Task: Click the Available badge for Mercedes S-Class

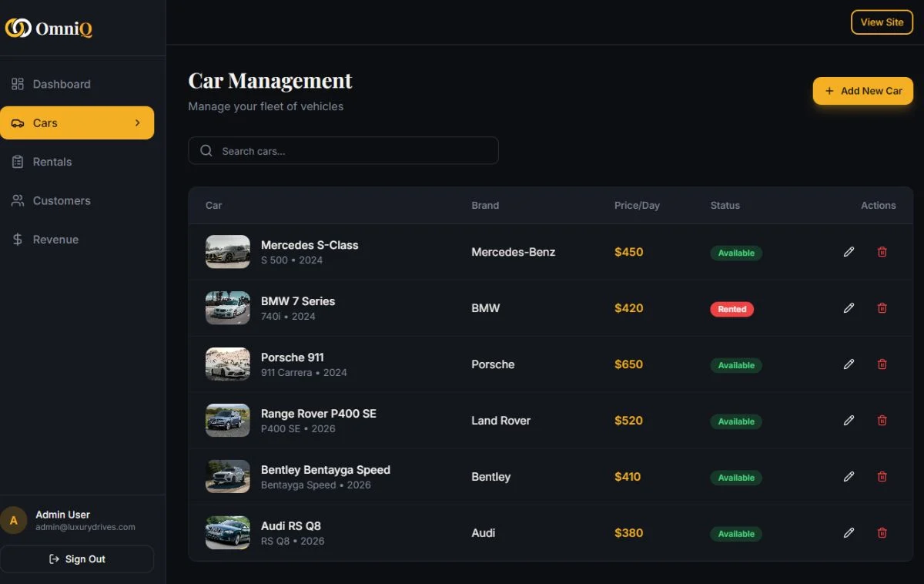Action: coord(736,253)
